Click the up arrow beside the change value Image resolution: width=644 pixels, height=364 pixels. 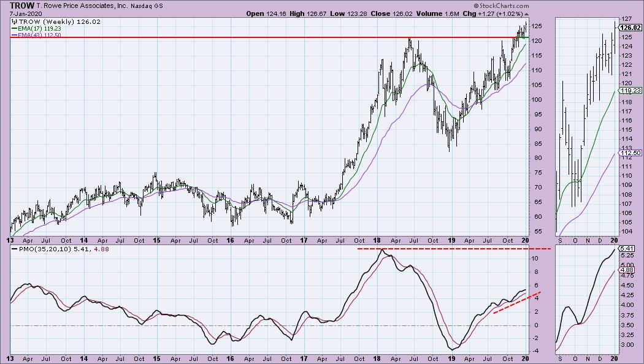click(x=526, y=14)
